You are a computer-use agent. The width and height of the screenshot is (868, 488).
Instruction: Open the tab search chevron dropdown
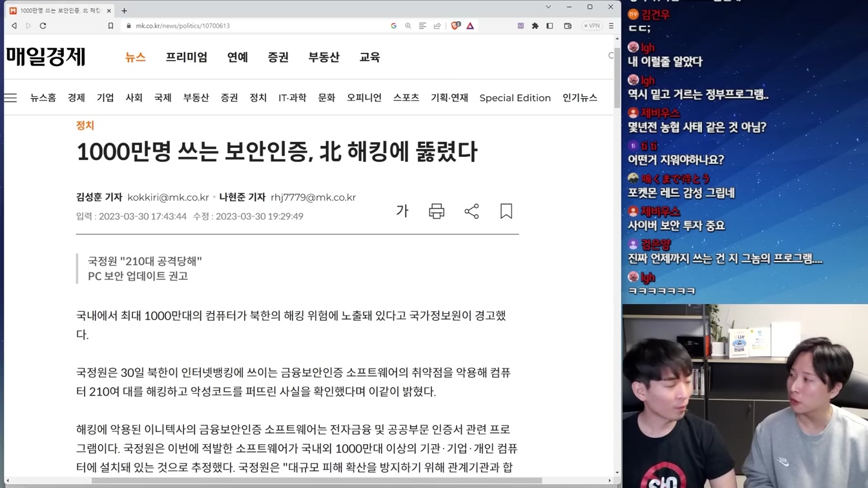548,7
